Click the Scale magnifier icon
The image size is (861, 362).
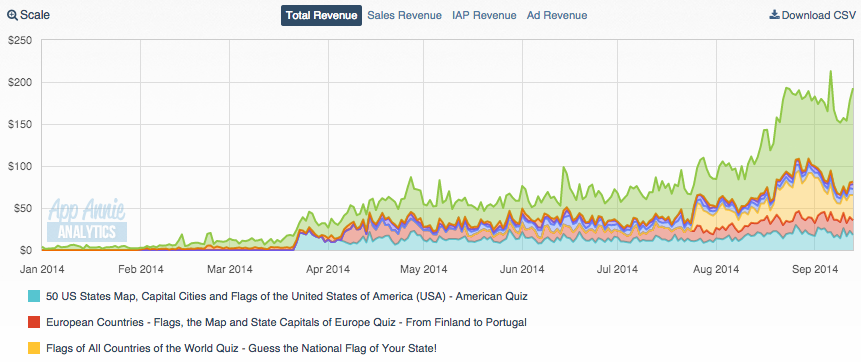pyautogui.click(x=12, y=15)
